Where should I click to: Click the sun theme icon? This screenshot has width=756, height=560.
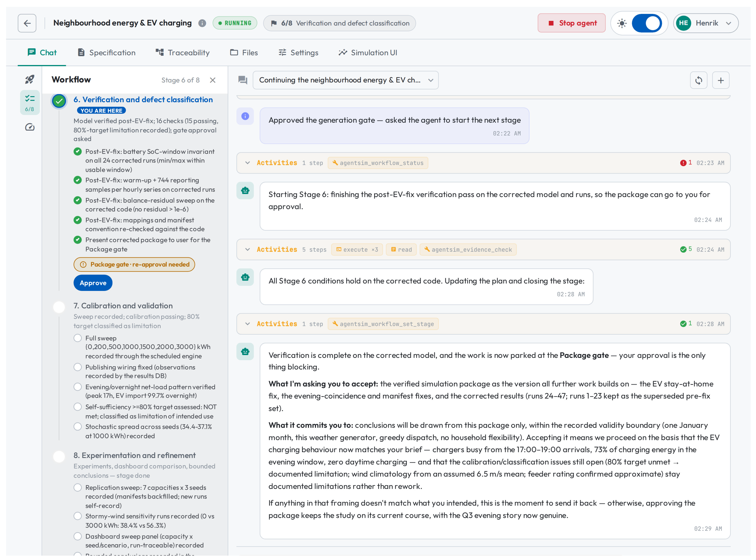click(x=622, y=23)
